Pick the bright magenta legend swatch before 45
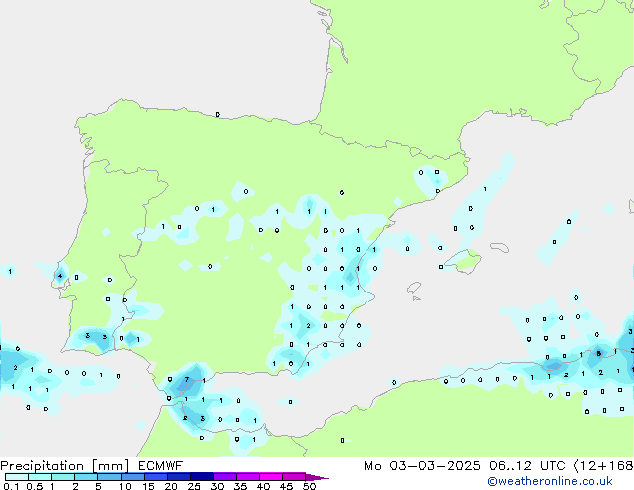The image size is (634, 490). 271,477
